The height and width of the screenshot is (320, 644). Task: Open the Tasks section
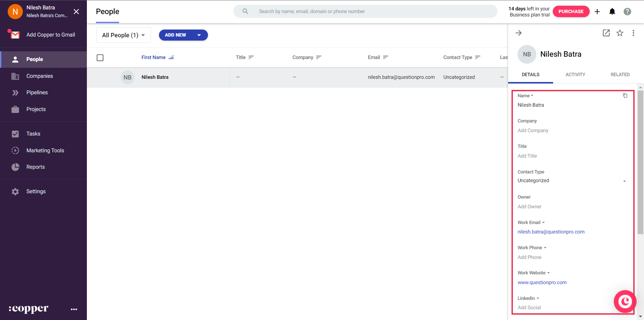(34, 134)
